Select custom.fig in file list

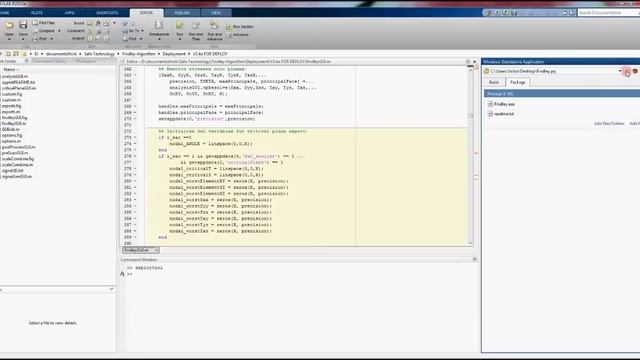point(11,94)
